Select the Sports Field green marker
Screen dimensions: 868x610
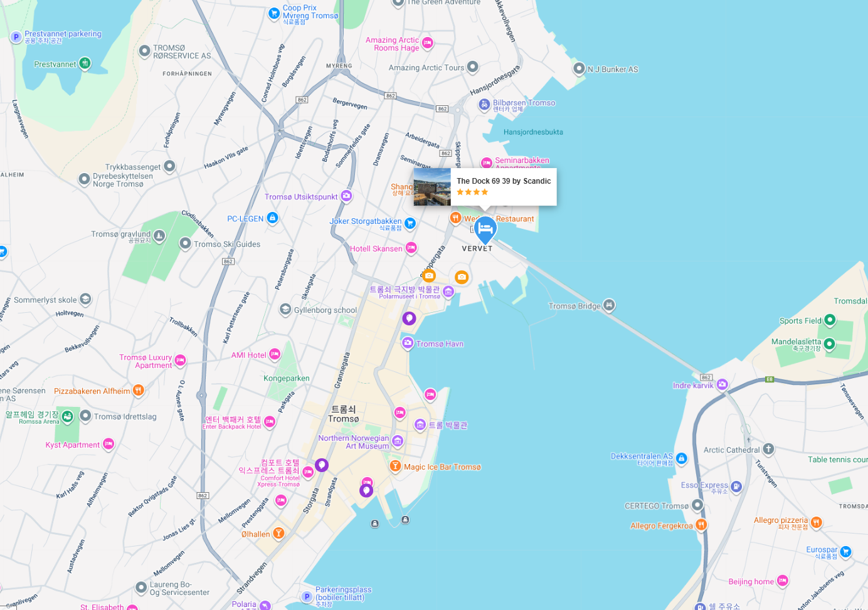[x=830, y=320]
